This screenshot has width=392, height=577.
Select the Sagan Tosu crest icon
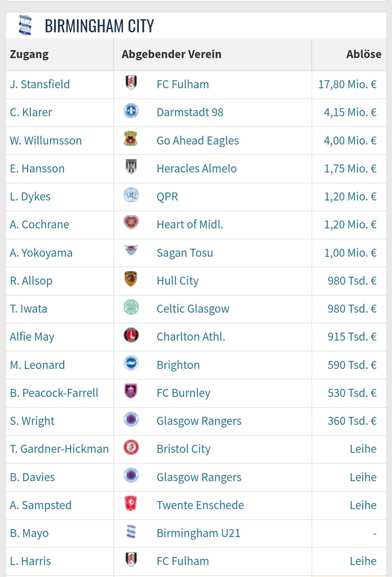(x=131, y=250)
